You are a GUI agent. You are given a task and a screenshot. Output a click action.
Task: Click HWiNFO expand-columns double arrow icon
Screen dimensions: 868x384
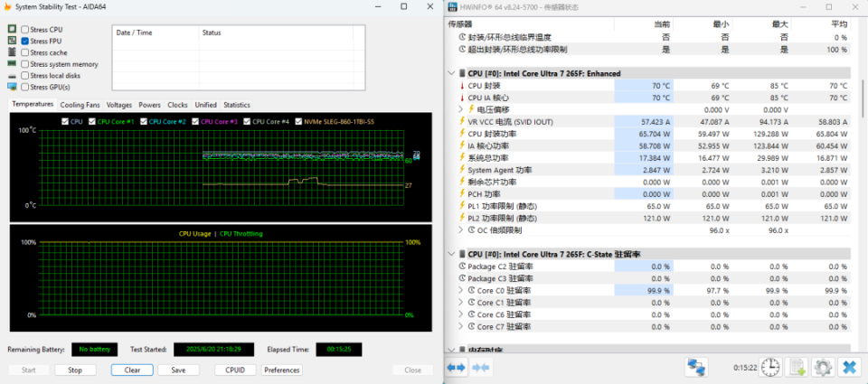pyautogui.click(x=457, y=368)
